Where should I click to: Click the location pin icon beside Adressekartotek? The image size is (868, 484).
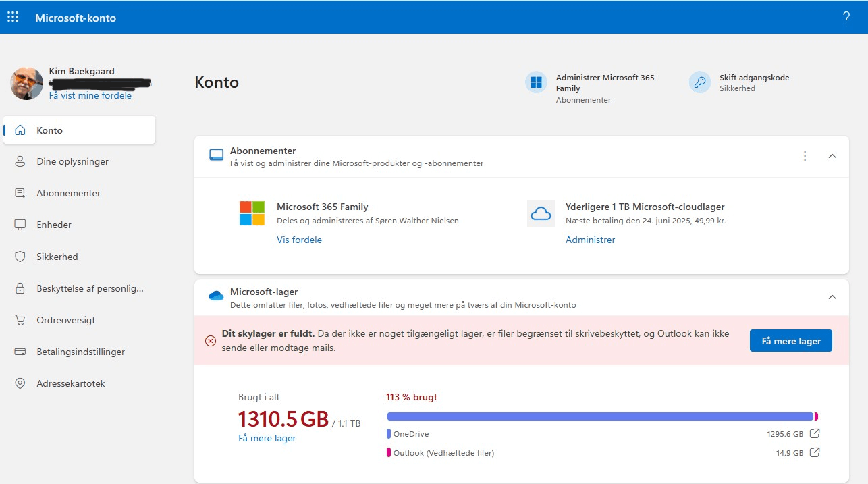[x=20, y=384]
